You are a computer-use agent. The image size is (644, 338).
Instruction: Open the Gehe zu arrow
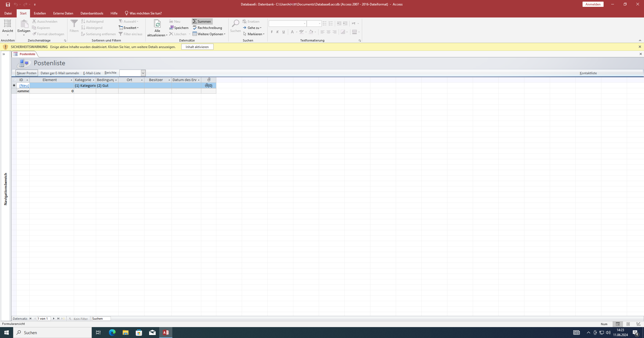244,28
